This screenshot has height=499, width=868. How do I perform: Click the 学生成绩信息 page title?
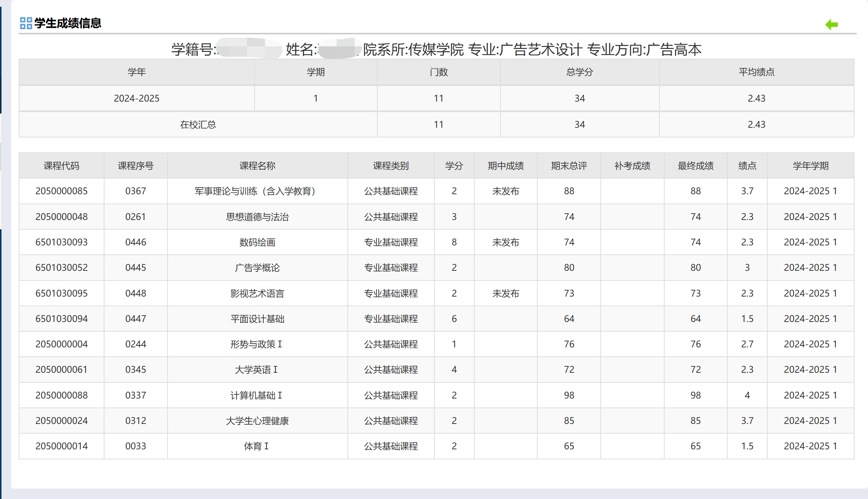point(68,23)
